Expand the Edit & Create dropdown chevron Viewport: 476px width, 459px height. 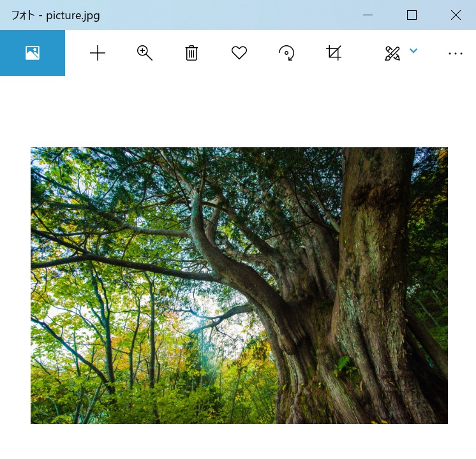413,50
